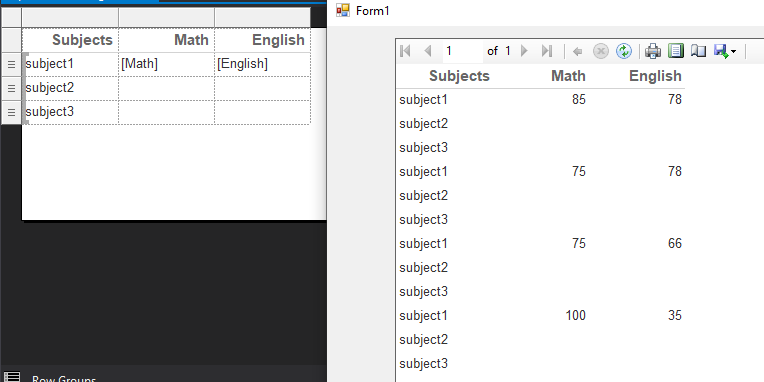Screen dimensions: 764x382
Task: Stop report rendering
Action: (x=600, y=51)
